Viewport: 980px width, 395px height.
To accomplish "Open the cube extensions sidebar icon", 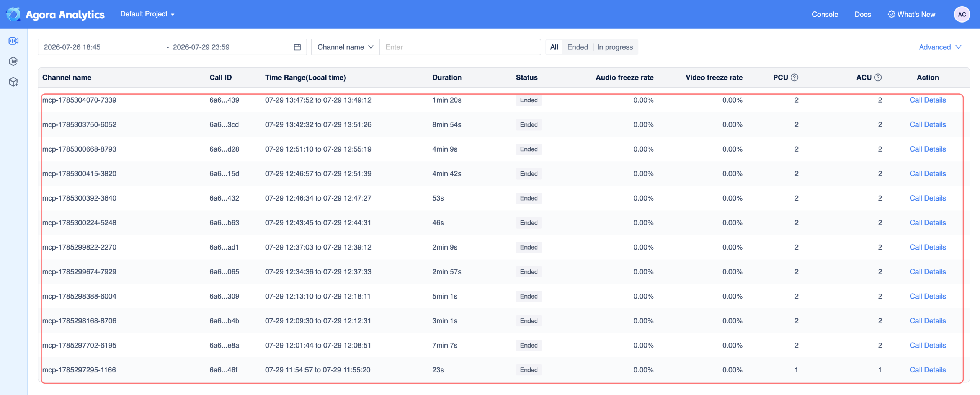I will [x=13, y=82].
